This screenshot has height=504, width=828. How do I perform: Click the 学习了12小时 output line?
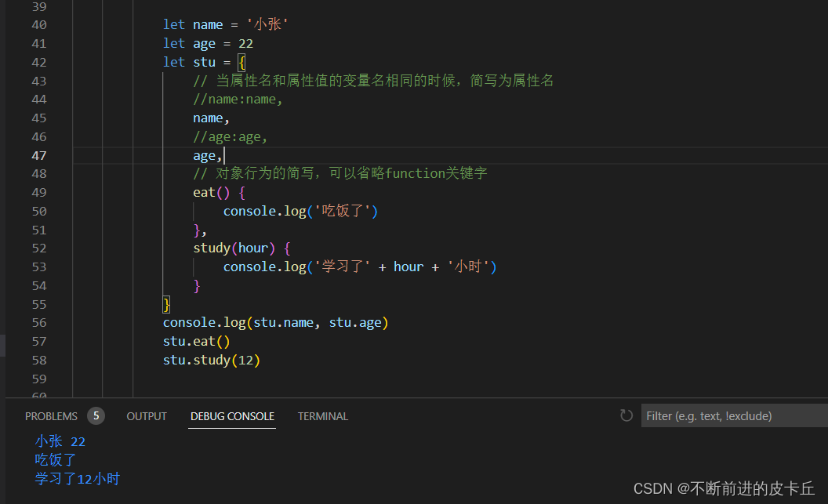76,478
